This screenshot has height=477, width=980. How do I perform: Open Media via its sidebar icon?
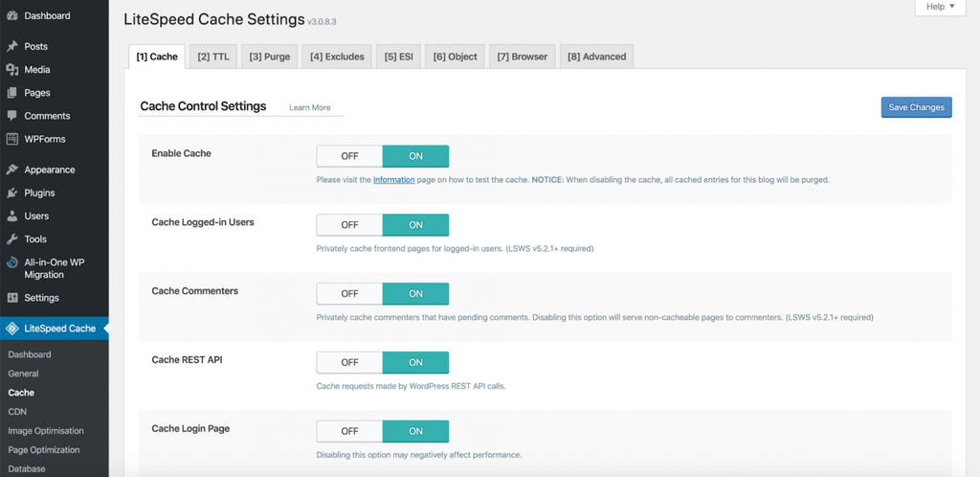12,70
